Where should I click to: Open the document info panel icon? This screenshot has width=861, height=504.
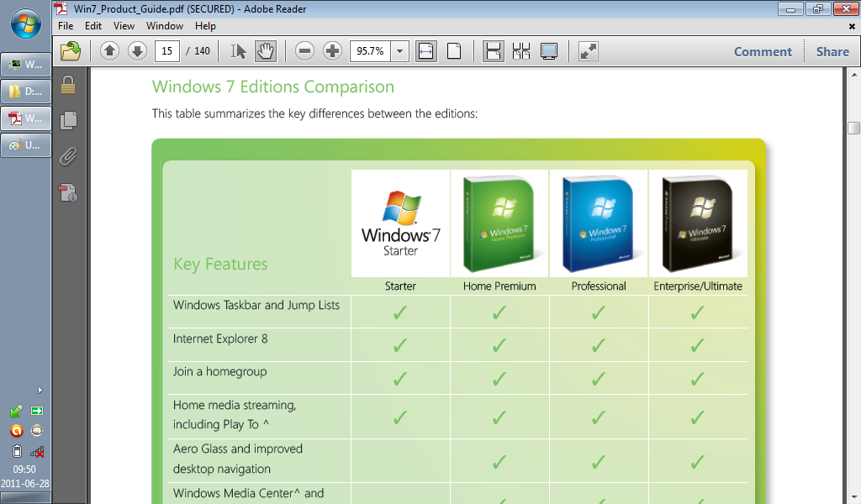pos(68,192)
